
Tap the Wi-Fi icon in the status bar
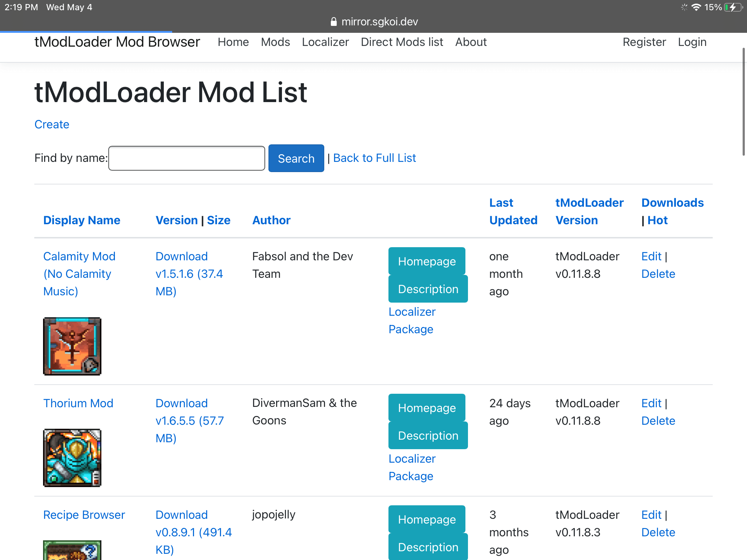[696, 7]
